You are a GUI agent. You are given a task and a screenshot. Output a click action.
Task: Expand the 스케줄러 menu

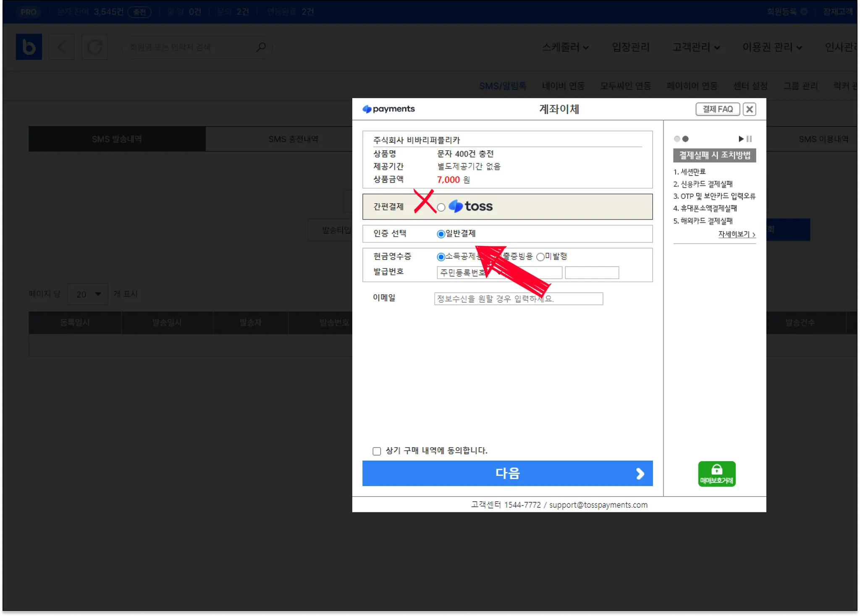pyautogui.click(x=565, y=47)
